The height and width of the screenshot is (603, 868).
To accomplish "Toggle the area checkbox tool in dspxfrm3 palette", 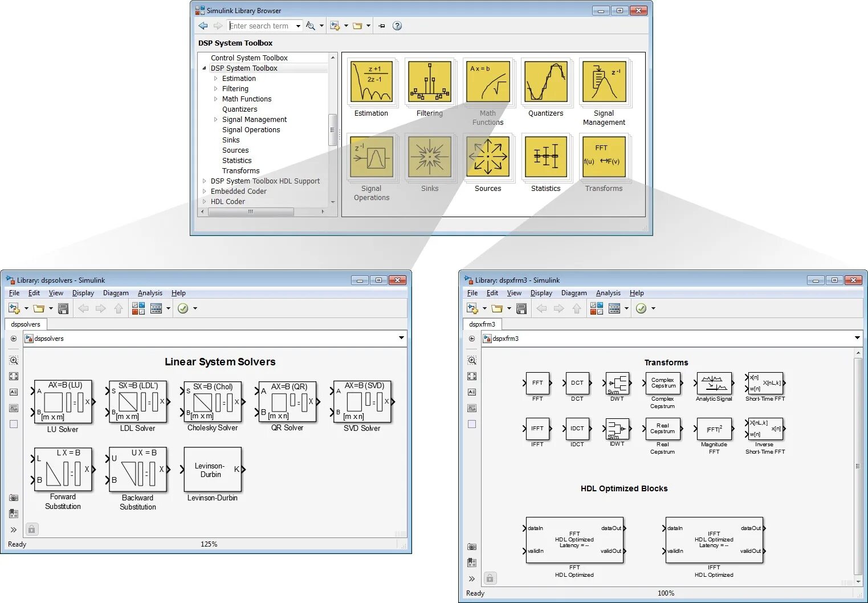I will tap(472, 424).
